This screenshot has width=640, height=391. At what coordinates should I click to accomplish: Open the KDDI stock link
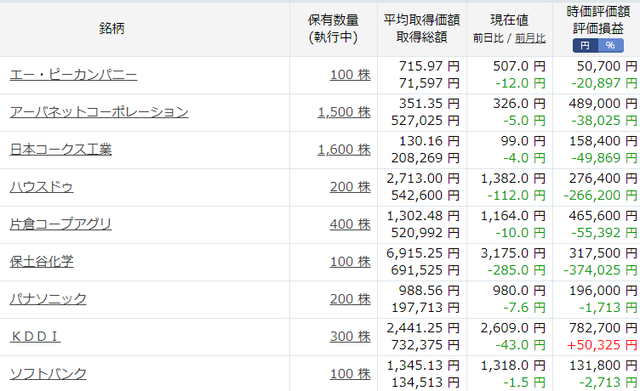pyautogui.click(x=35, y=336)
